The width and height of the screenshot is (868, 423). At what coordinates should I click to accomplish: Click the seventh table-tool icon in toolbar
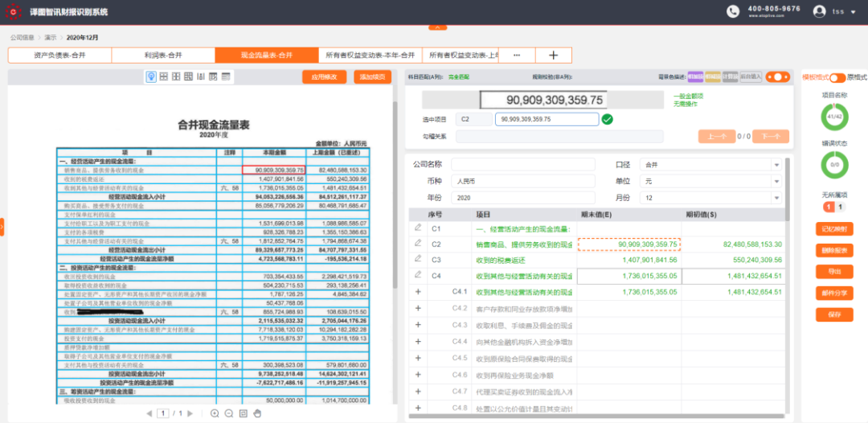[226, 77]
